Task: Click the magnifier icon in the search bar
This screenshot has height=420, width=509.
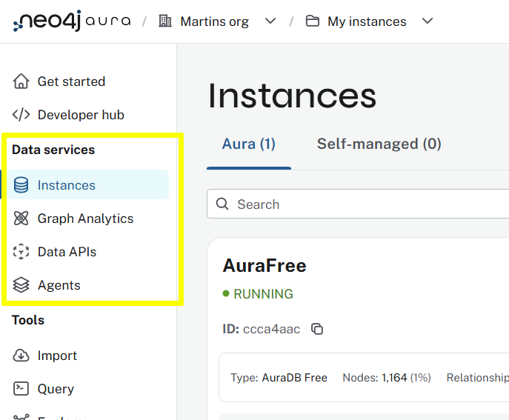Action: [222, 204]
